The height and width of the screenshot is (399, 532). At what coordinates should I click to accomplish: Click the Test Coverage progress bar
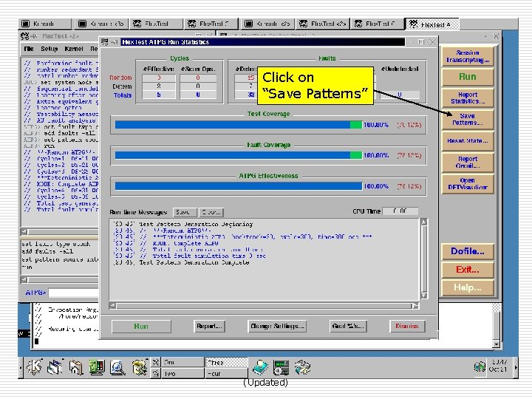(239, 125)
